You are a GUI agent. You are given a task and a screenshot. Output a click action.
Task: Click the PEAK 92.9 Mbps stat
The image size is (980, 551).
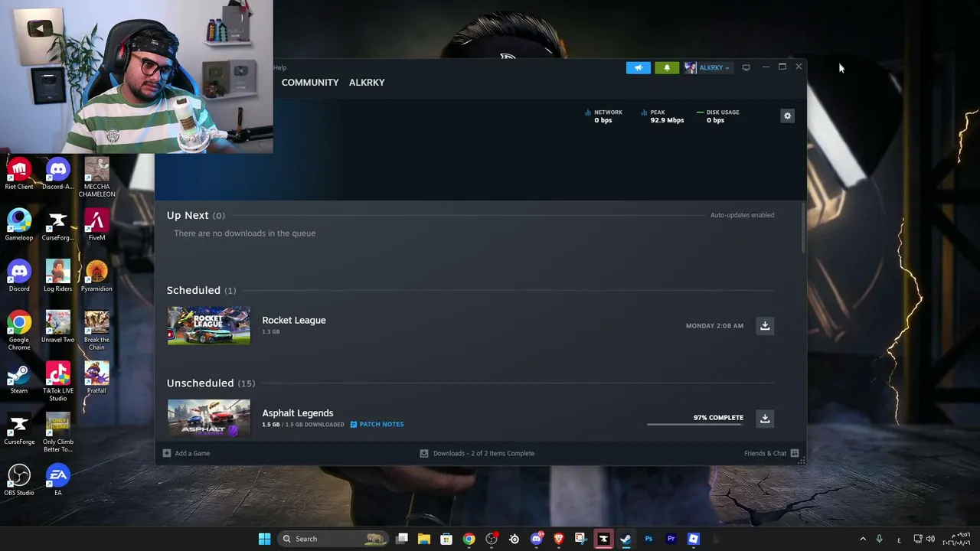click(x=662, y=116)
